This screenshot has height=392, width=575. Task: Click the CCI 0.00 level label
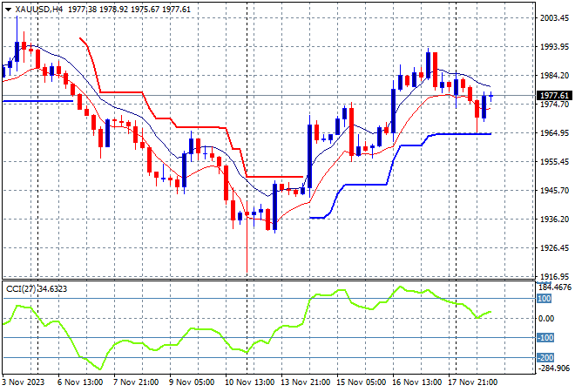(x=545, y=319)
